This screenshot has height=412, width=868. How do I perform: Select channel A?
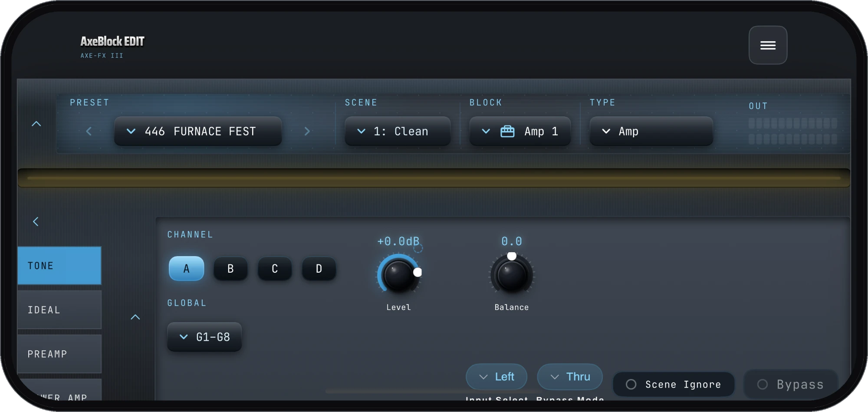tap(186, 269)
